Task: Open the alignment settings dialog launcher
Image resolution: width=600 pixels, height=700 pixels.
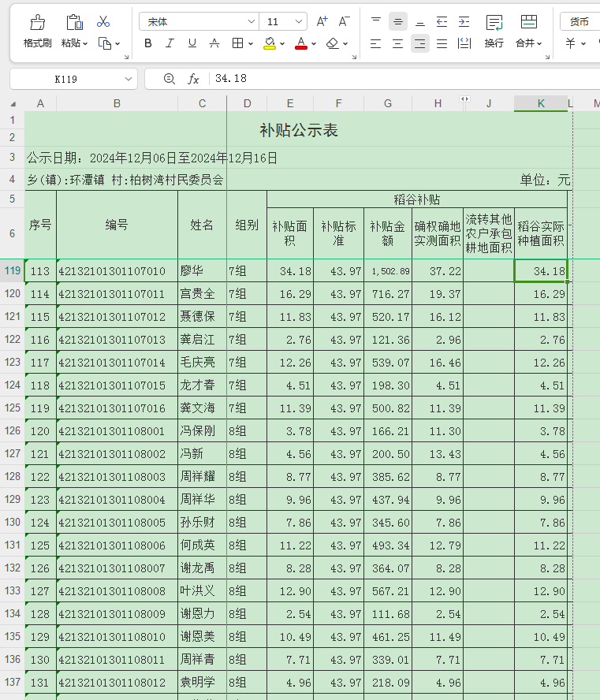Action: (x=547, y=57)
